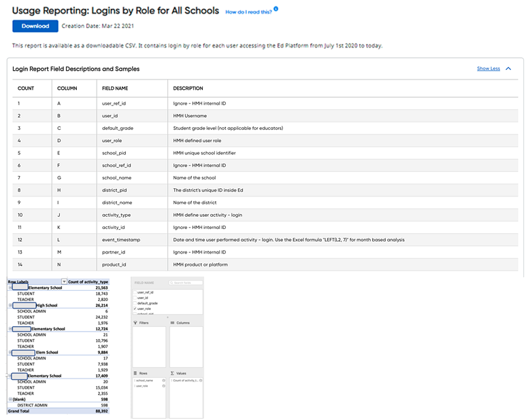Select the Grand Total pivot row

59,411
